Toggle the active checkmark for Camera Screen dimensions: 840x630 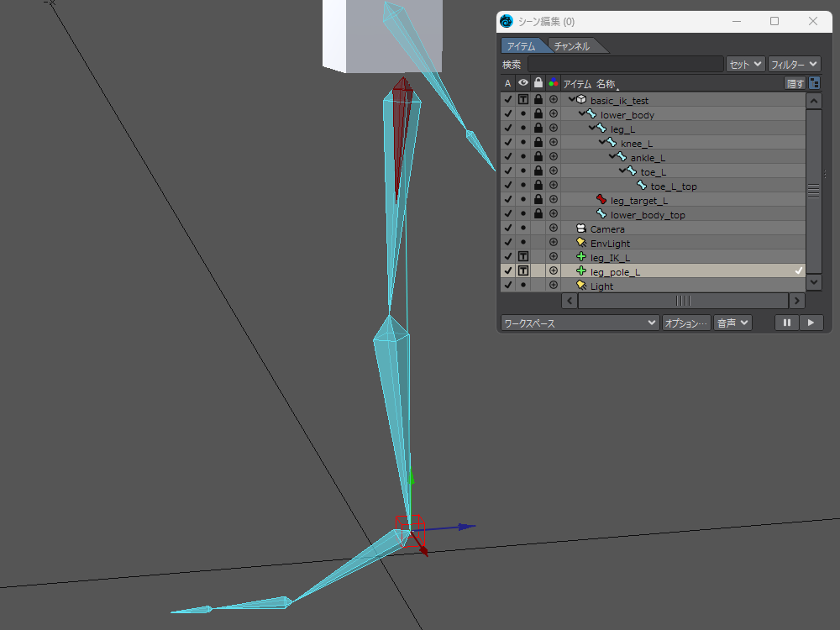click(507, 228)
